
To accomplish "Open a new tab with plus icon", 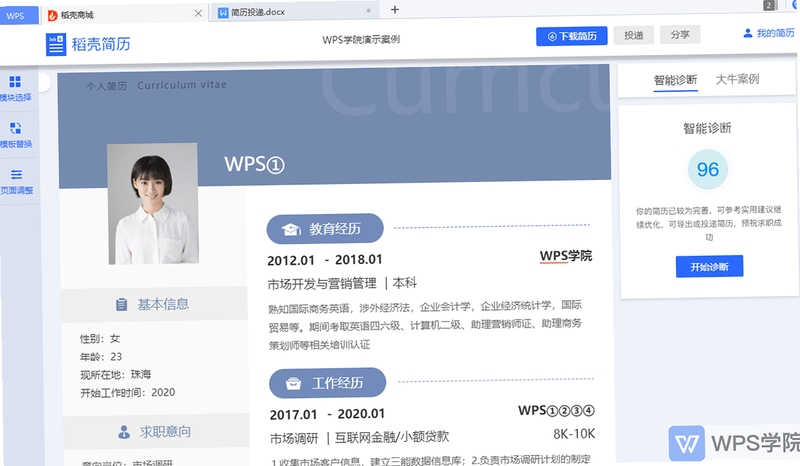I will point(394,9).
